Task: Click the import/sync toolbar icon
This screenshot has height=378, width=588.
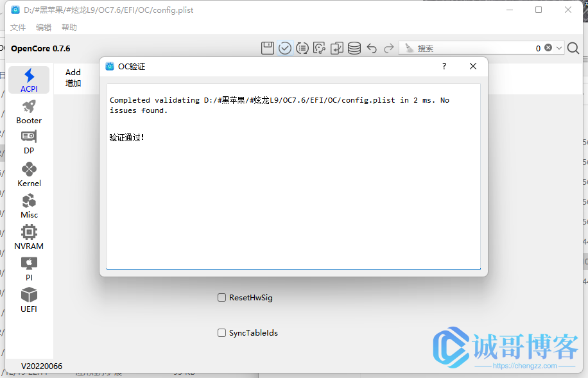Action: tap(337, 48)
